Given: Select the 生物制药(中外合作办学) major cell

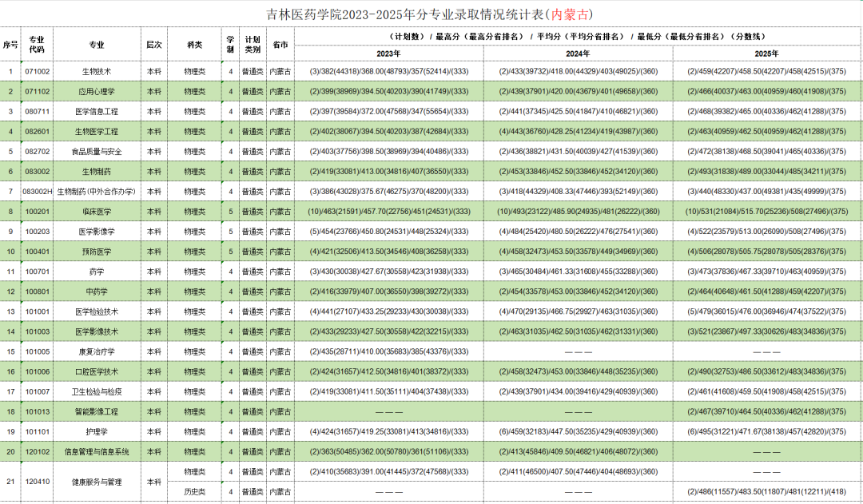Looking at the screenshot, I should (x=97, y=192).
